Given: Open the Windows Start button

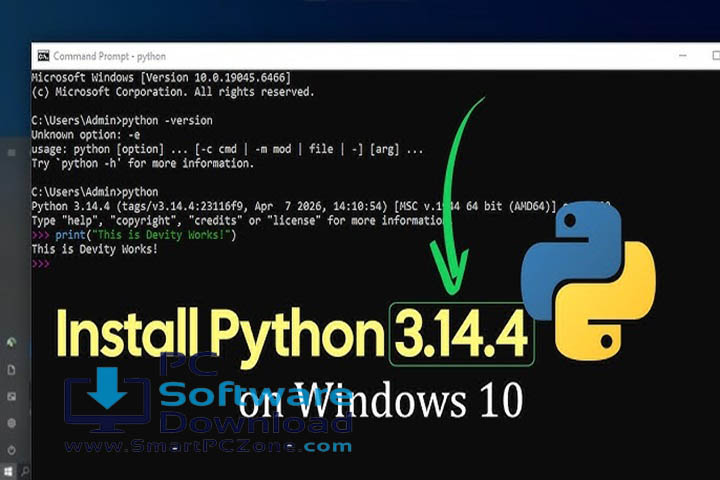Looking at the screenshot, I should click(x=8, y=471).
